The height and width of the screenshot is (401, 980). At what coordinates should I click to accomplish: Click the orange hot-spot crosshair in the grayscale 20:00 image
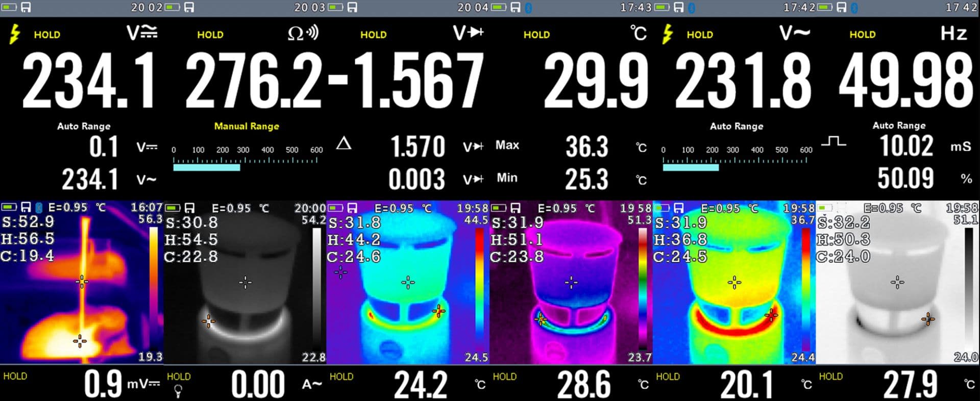[x=208, y=321]
